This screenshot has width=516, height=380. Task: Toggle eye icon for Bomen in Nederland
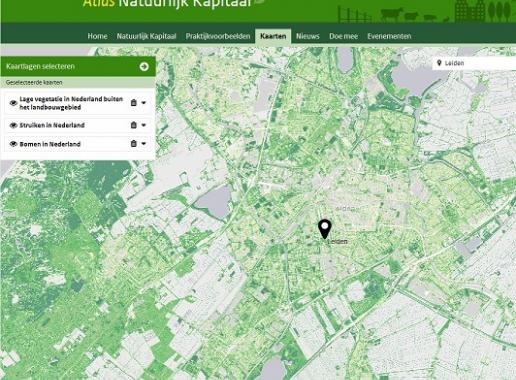tap(13, 144)
